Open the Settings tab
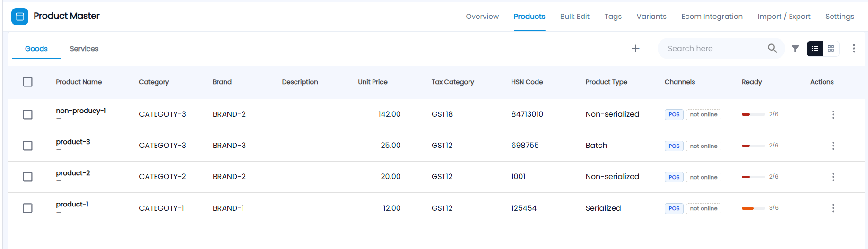The width and height of the screenshot is (868, 249). tap(840, 17)
